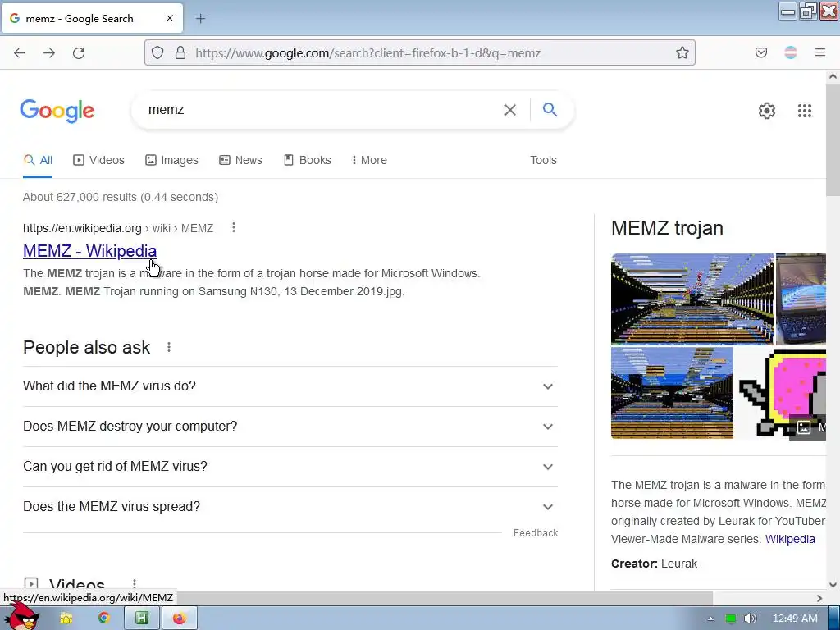Click the green tray status icon

click(731, 619)
